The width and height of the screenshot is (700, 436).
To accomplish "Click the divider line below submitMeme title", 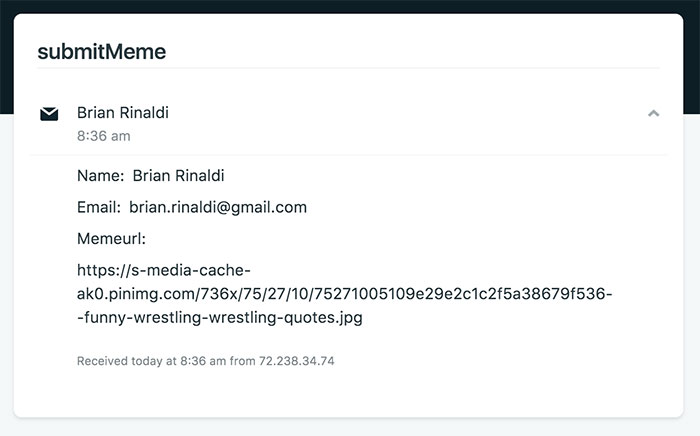I will (x=348, y=68).
